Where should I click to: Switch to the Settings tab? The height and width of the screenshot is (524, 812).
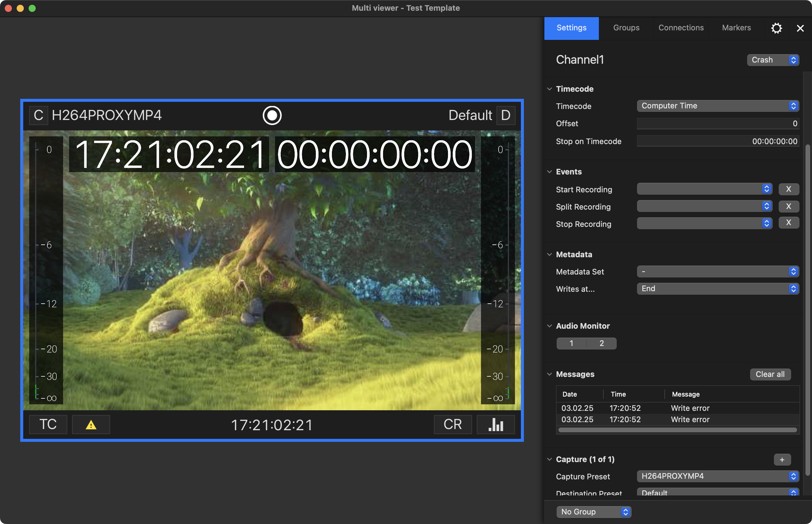tap(571, 28)
